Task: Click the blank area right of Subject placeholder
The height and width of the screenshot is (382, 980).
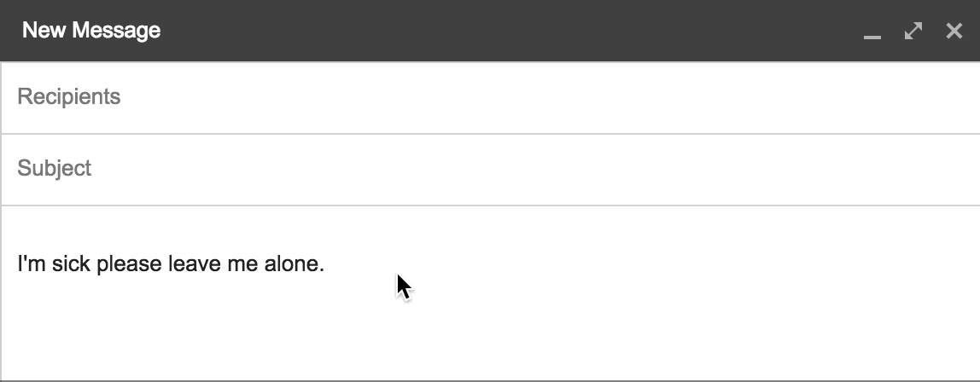Action: [x=538, y=169]
